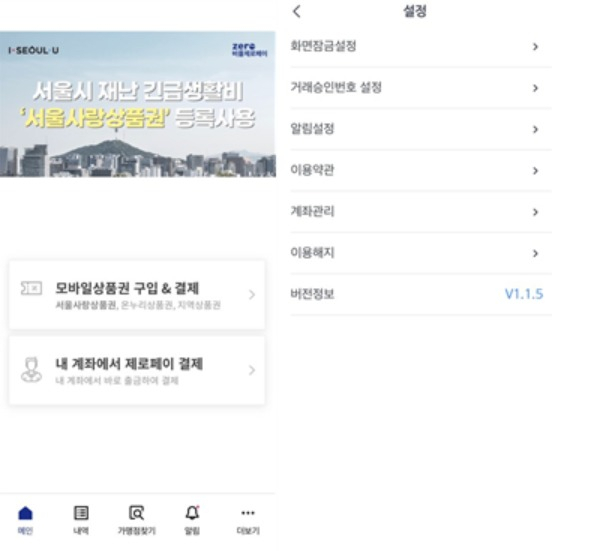
Task: Open the 가맹점찾기 search icon
Action: [137, 513]
